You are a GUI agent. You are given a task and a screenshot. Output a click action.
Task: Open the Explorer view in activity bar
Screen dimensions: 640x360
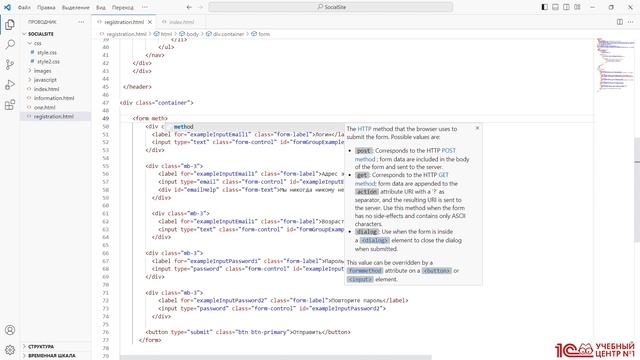pyautogui.click(x=10, y=24)
